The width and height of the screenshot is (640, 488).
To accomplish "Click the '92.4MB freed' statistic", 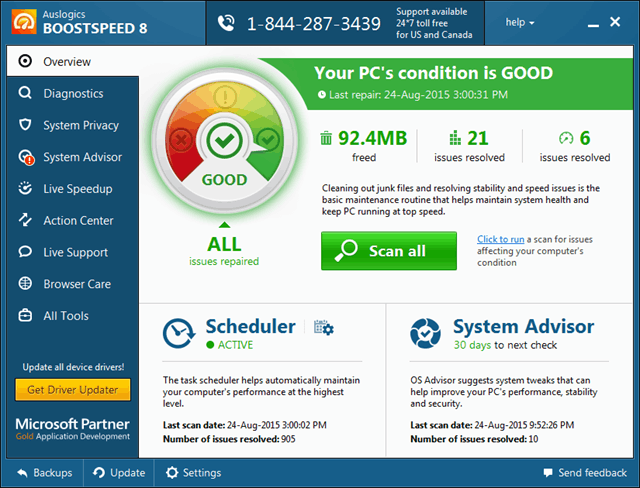I will click(x=364, y=146).
